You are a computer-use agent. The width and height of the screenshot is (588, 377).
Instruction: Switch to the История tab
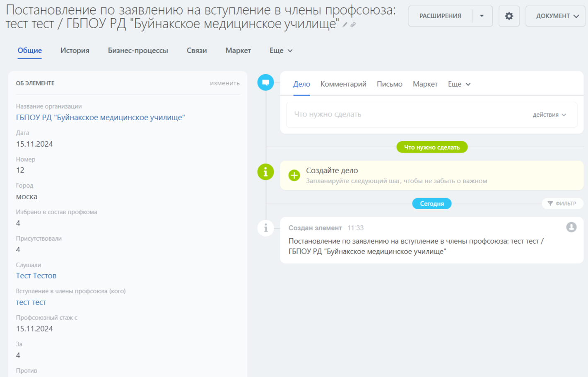75,51
